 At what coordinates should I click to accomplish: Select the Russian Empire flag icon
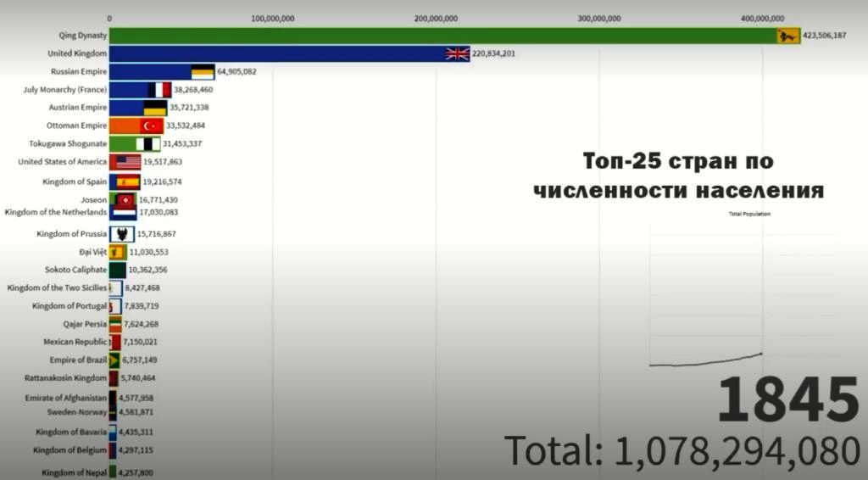click(x=203, y=72)
